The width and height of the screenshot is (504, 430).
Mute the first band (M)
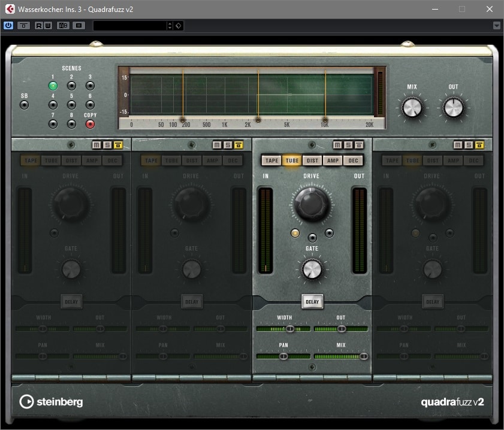pyautogui.click(x=96, y=145)
